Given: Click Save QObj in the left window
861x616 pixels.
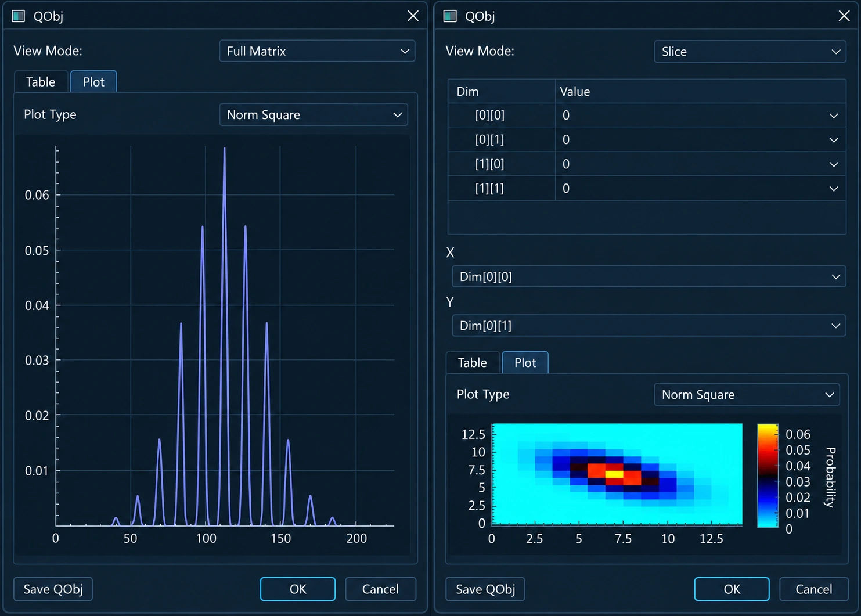Looking at the screenshot, I should point(53,589).
